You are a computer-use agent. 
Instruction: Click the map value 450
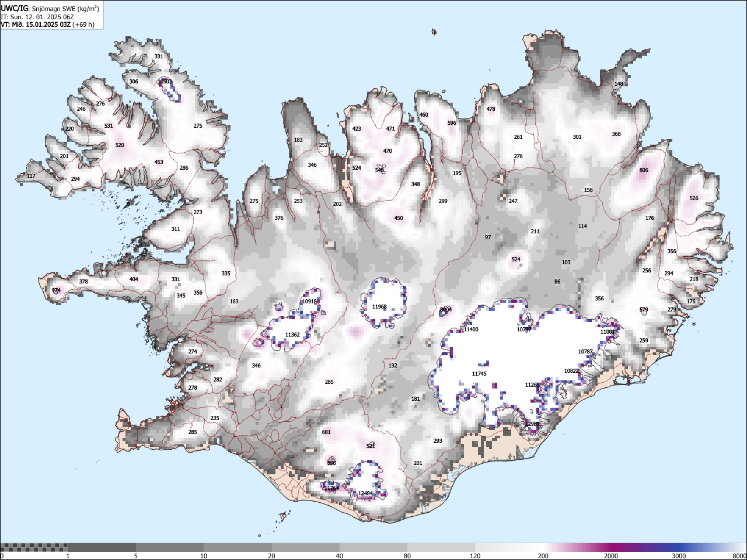click(399, 218)
